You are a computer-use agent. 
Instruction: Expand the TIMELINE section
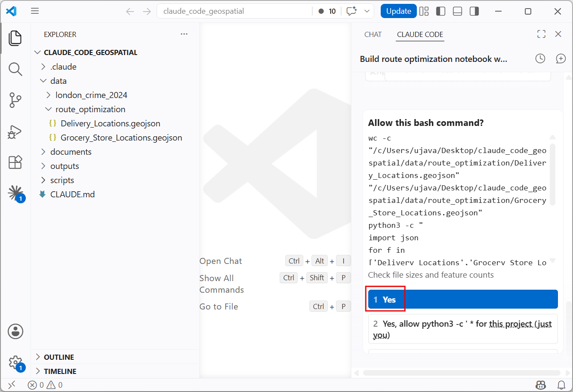point(60,371)
